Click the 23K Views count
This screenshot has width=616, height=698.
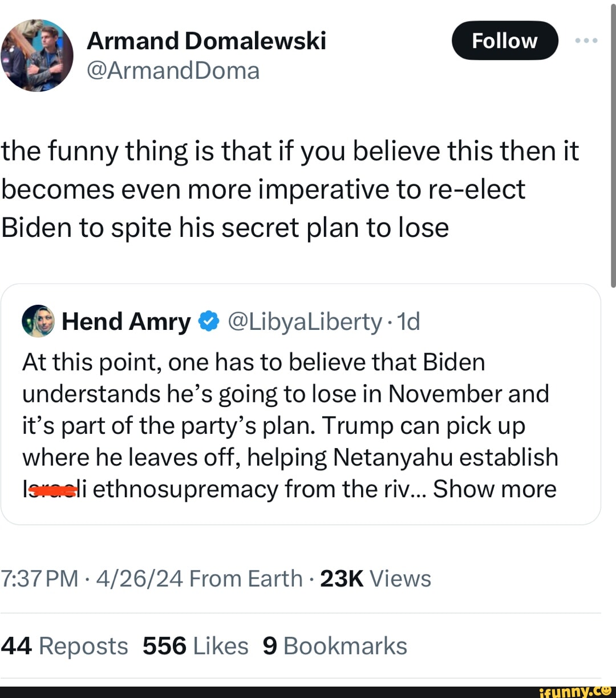(375, 579)
